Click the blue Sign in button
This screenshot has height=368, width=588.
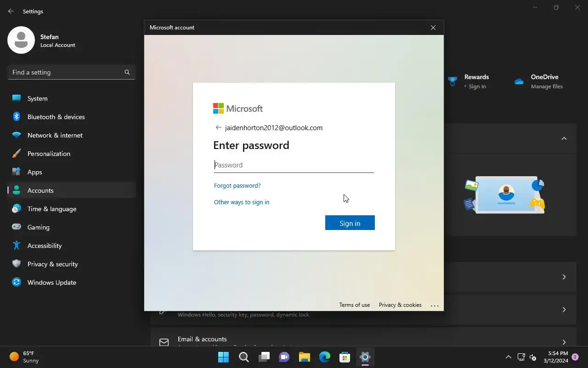point(350,223)
